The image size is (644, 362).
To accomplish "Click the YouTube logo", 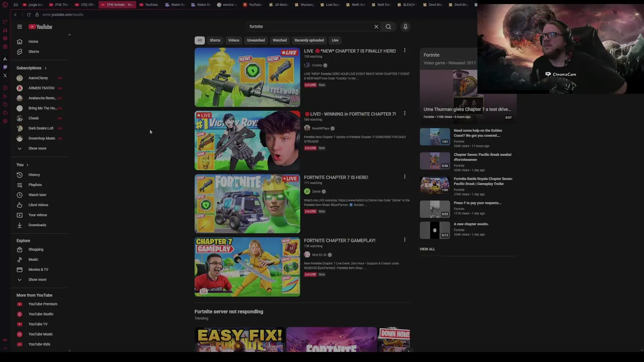I will pyautogui.click(x=40, y=27).
